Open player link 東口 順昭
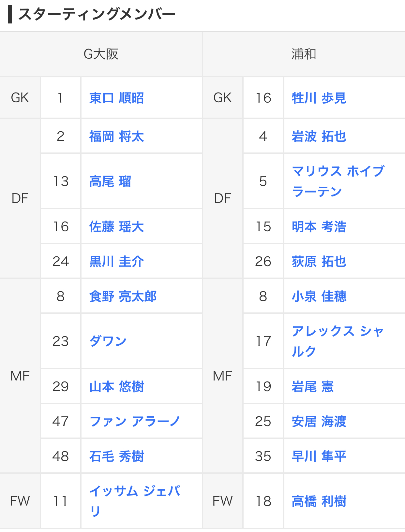The height and width of the screenshot is (532, 405). 116,98
